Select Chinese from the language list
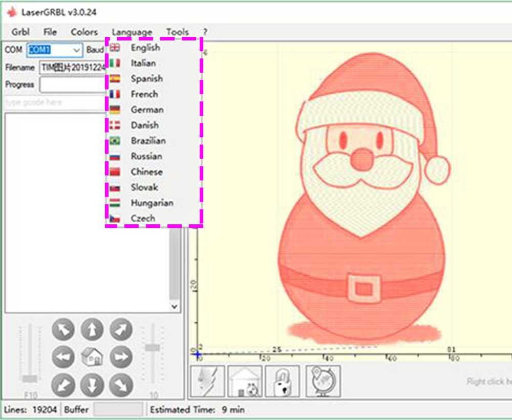 (146, 172)
